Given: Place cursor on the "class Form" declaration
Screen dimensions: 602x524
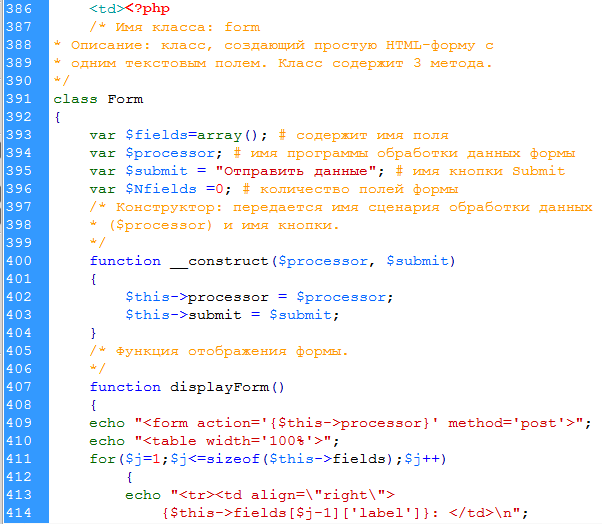Looking at the screenshot, I should click(97, 99).
